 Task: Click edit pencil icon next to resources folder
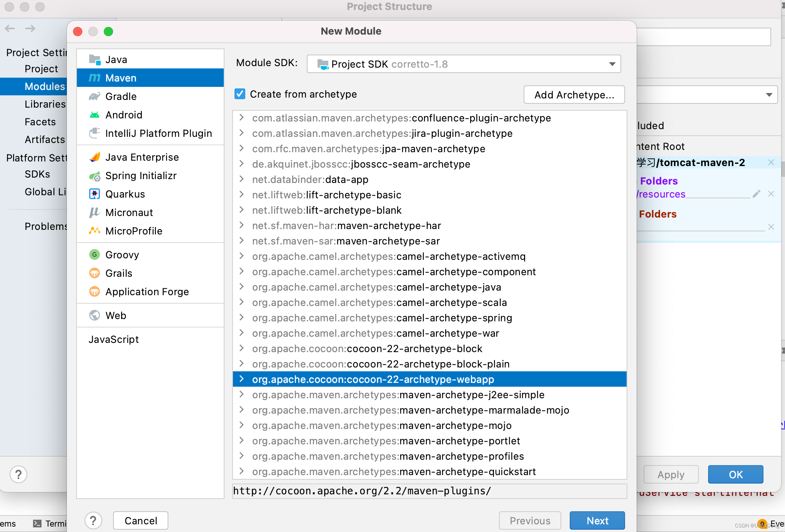point(757,194)
